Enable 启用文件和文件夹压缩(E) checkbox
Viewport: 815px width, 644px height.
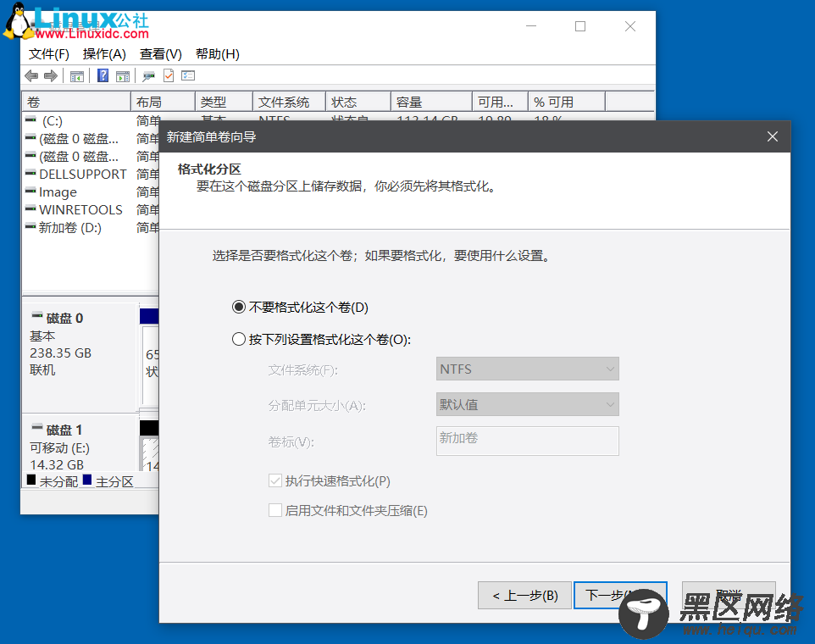pyautogui.click(x=275, y=510)
